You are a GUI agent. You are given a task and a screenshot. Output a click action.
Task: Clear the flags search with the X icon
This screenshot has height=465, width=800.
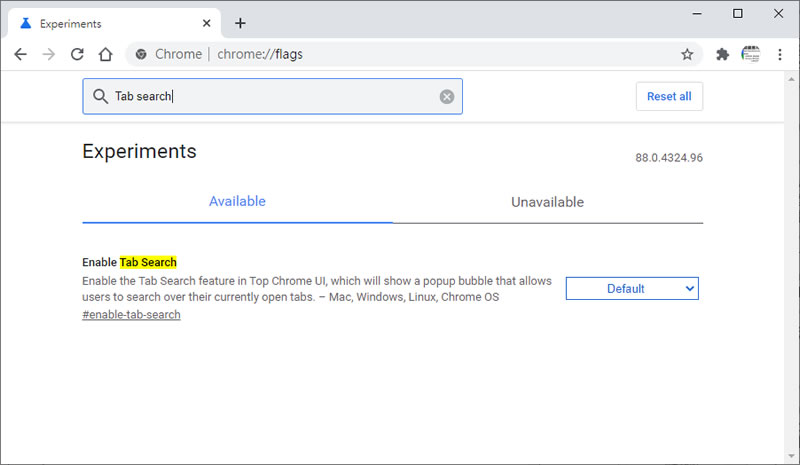[447, 96]
